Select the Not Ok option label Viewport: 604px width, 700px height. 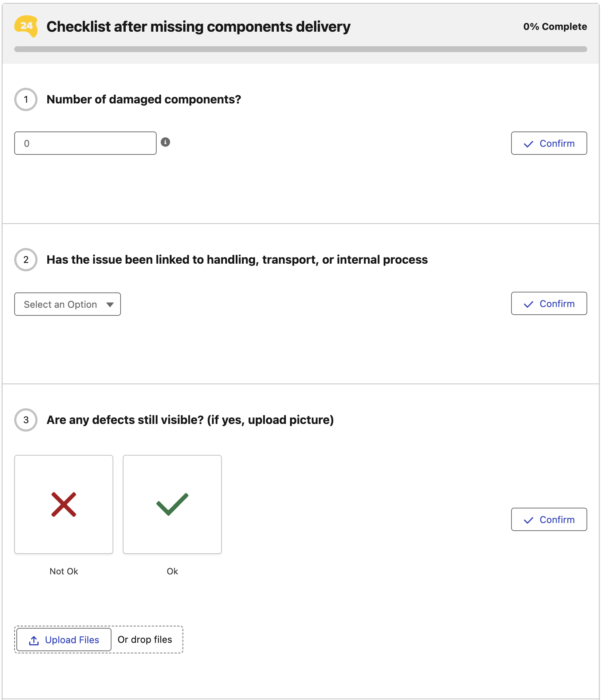(x=64, y=571)
